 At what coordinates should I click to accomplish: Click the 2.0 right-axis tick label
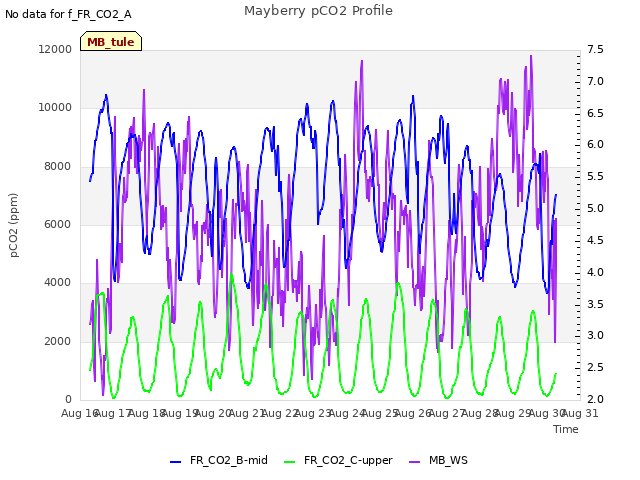point(596,399)
